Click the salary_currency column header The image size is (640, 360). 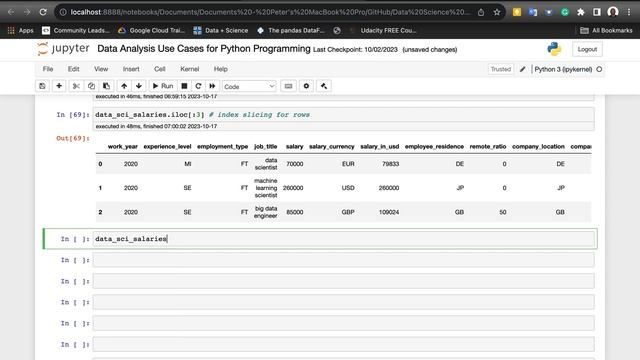pos(331,146)
